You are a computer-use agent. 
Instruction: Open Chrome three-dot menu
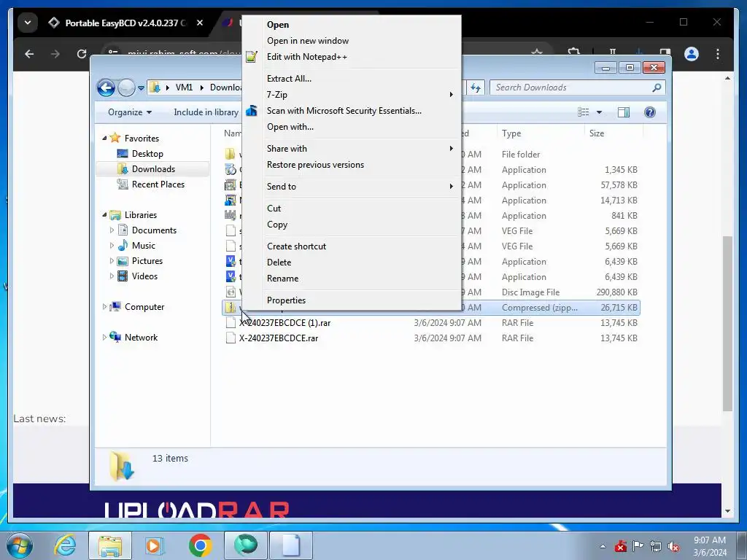pos(718,54)
